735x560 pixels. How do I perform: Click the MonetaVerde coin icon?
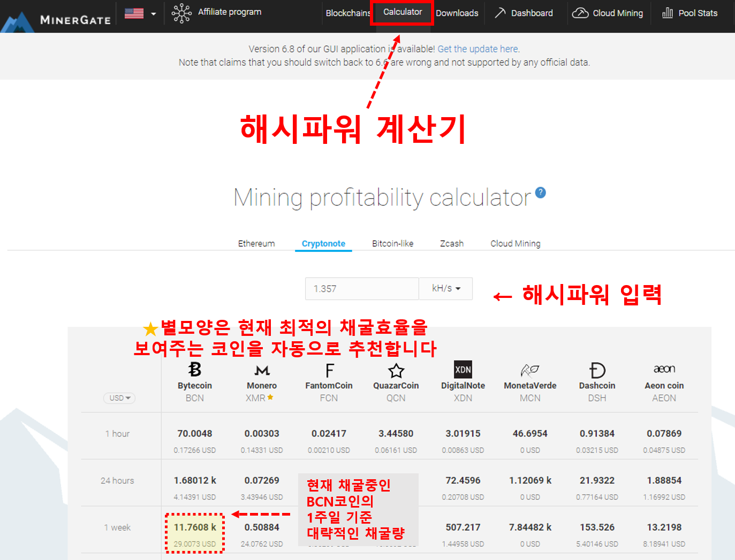(530, 370)
